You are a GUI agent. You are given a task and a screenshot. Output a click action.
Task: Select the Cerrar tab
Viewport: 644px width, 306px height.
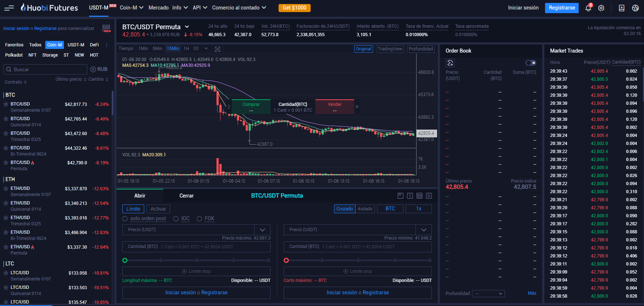click(187, 196)
